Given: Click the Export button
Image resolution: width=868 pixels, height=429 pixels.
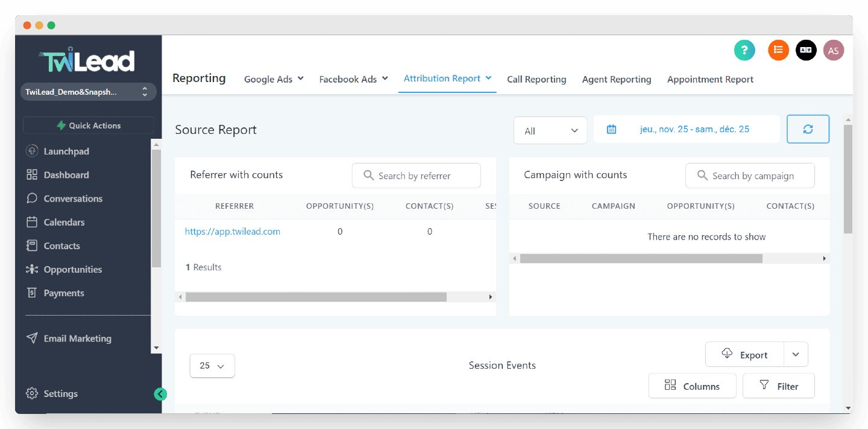Looking at the screenshot, I should point(745,355).
